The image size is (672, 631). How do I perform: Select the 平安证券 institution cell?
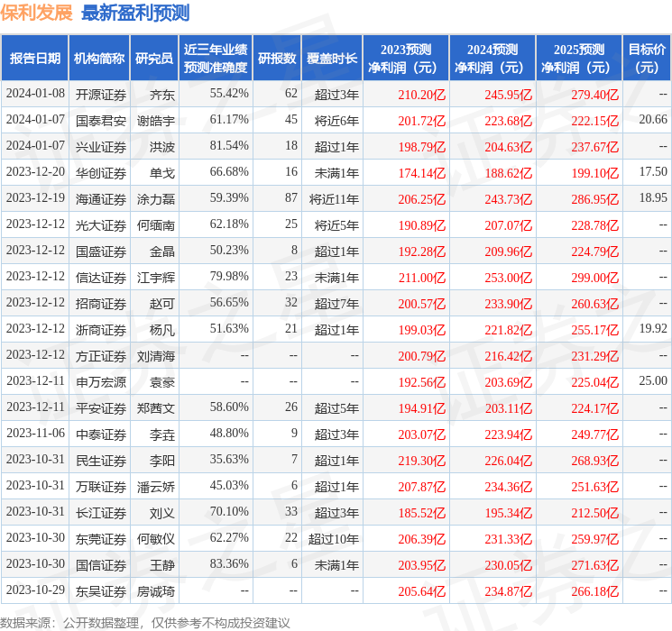[101, 407]
